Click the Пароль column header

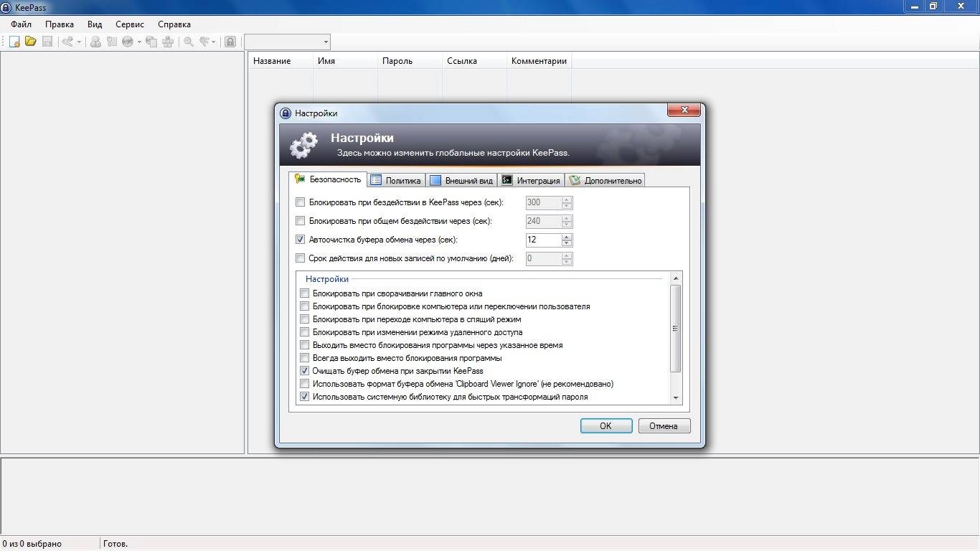(410, 61)
